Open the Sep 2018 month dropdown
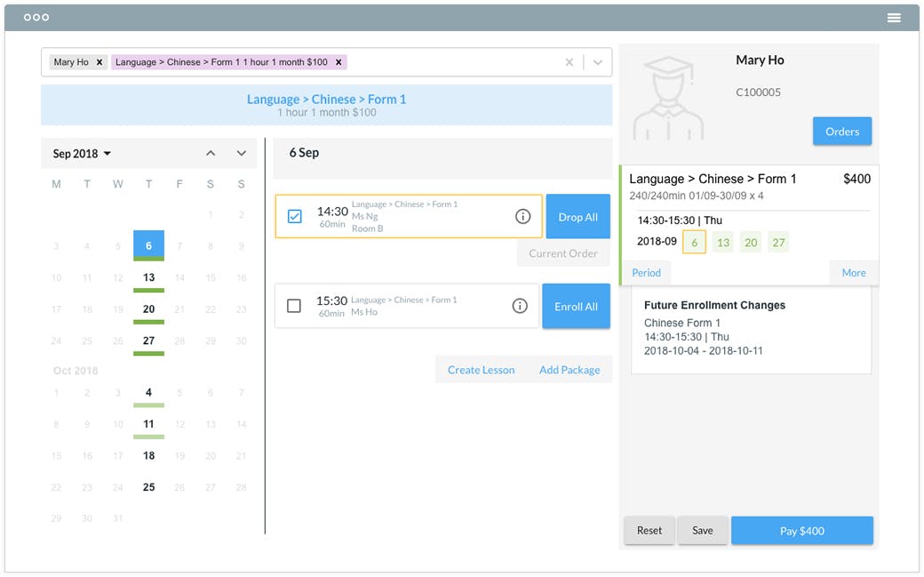Viewport: 924px width, 577px height. coord(81,153)
